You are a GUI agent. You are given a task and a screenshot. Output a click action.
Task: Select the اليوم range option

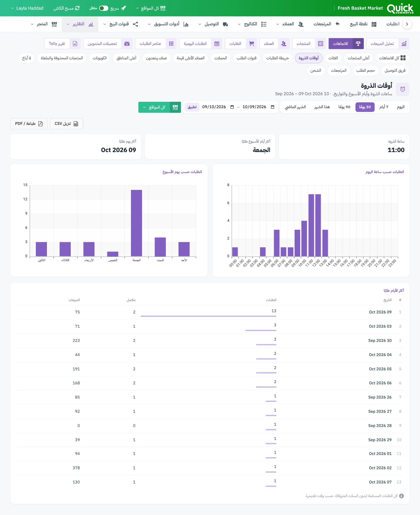401,107
